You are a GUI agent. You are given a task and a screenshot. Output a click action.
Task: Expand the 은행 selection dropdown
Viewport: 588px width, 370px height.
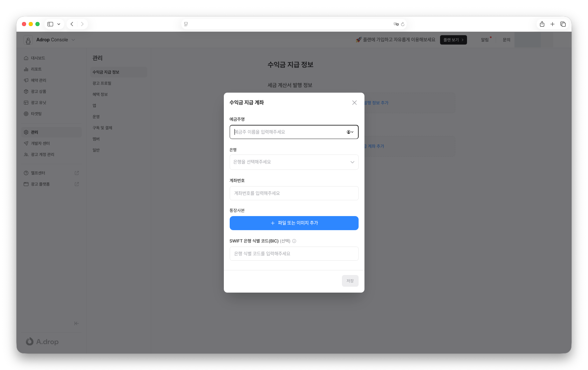tap(294, 162)
